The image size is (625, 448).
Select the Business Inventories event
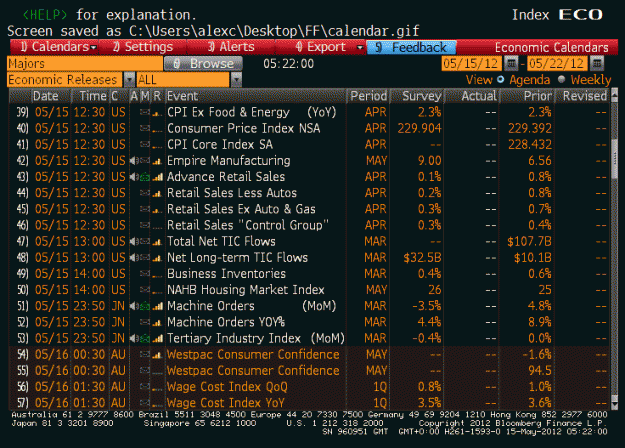point(226,274)
